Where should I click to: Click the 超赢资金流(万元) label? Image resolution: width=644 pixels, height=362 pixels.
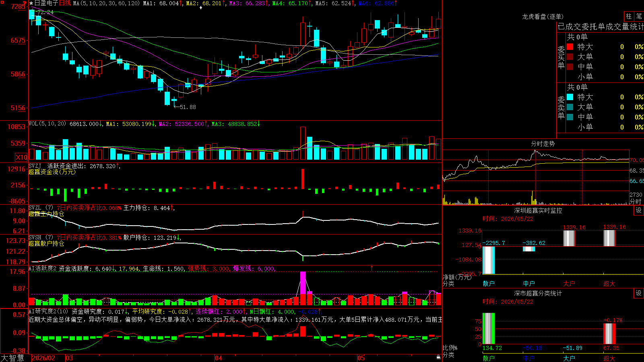[x=52, y=172]
